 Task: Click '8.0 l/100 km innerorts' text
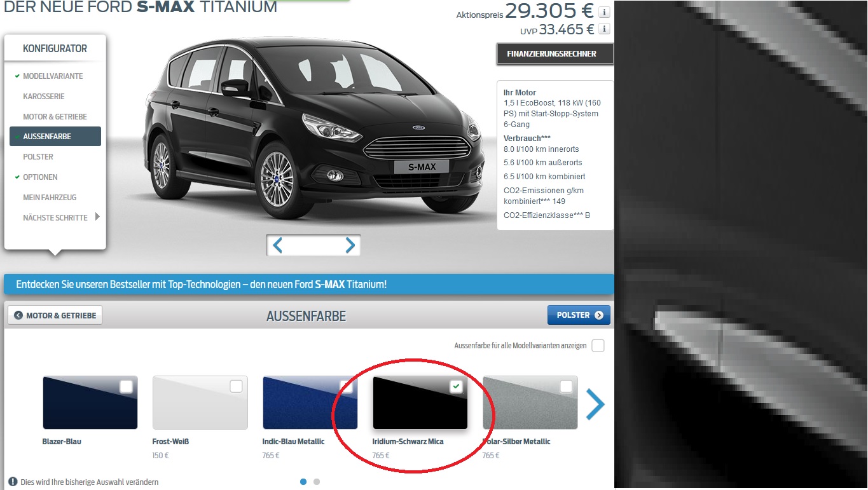pyautogui.click(x=541, y=149)
